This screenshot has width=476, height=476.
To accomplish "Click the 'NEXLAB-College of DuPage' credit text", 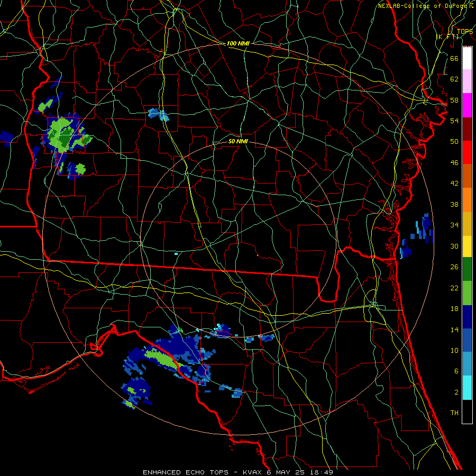I will pos(424,6).
